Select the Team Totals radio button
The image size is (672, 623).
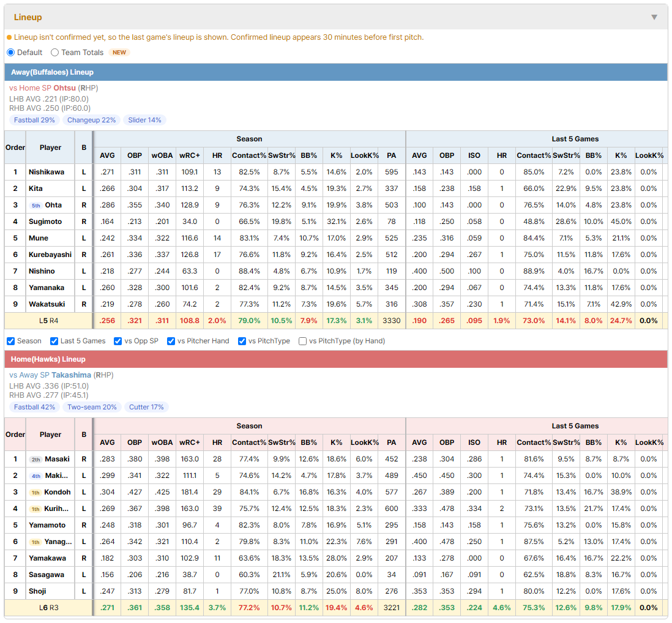(54, 52)
